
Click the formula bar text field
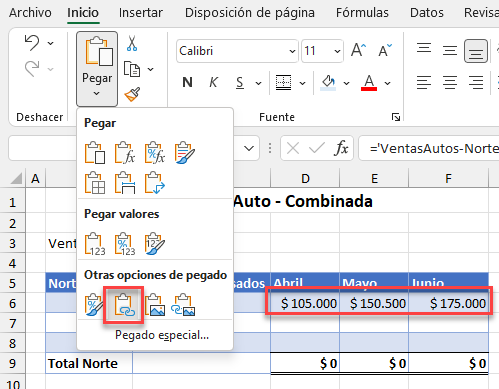pos(429,148)
